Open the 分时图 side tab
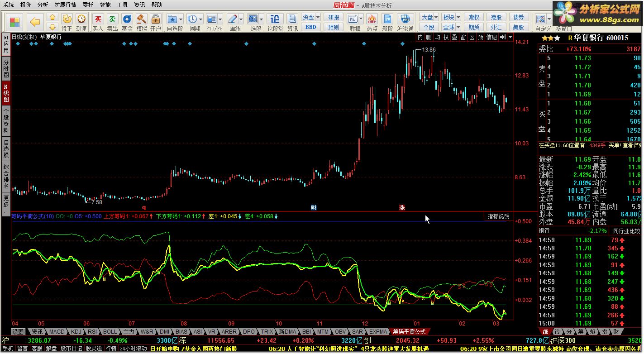This screenshot has width=644, height=354. pos(6,68)
